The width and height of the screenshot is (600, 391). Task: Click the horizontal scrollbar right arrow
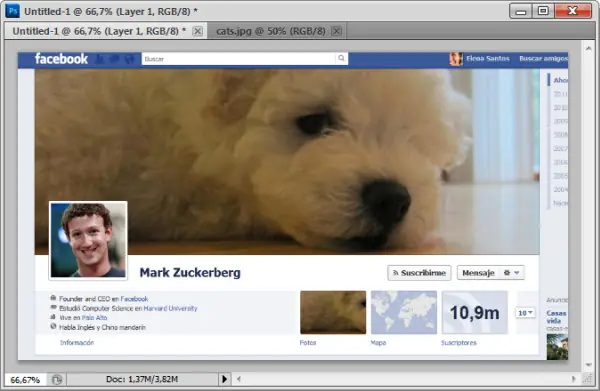tap(574, 379)
